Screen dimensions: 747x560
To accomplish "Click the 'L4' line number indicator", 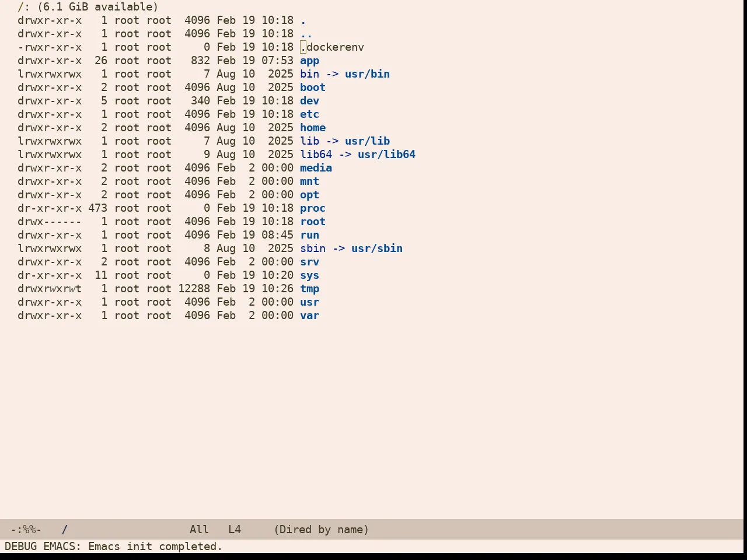I will 235,530.
